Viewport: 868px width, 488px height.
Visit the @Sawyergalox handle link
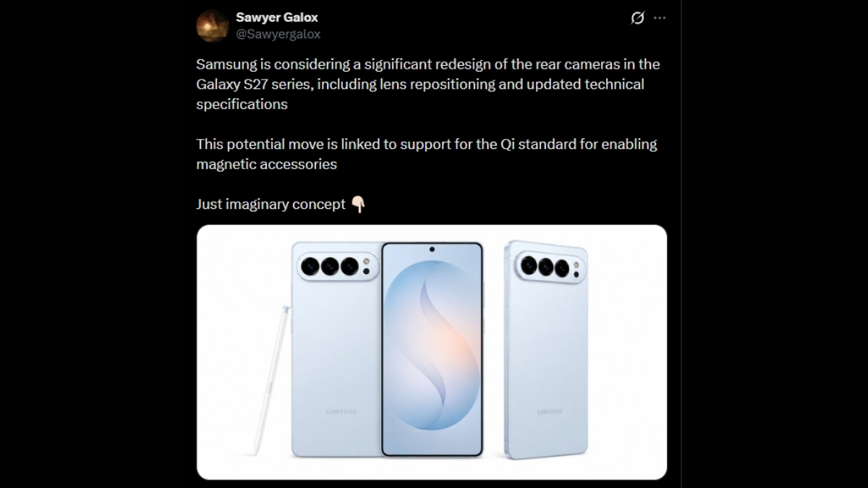pos(278,34)
